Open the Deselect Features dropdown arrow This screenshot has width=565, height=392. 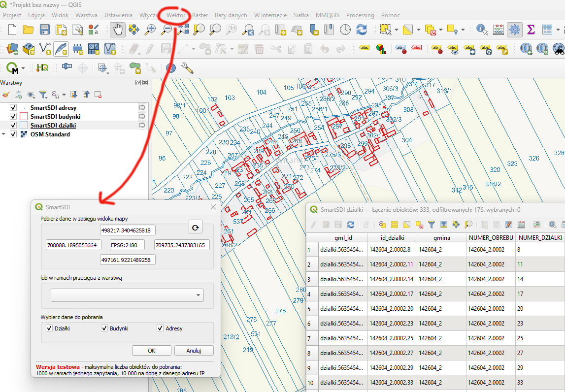tap(441, 30)
